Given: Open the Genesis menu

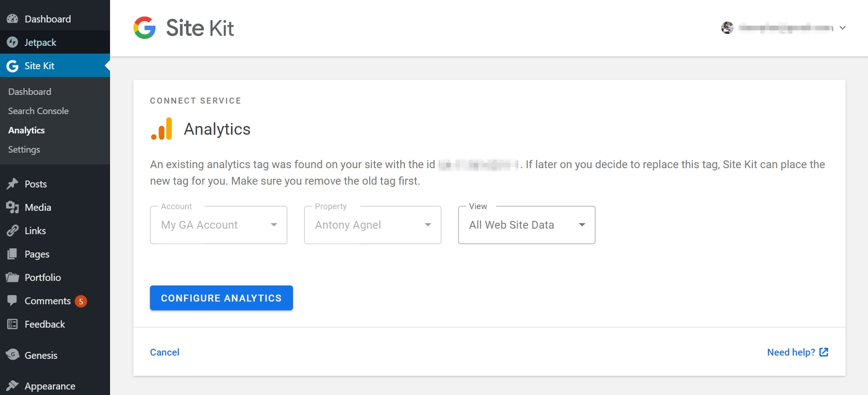Looking at the screenshot, I should click(55, 355).
